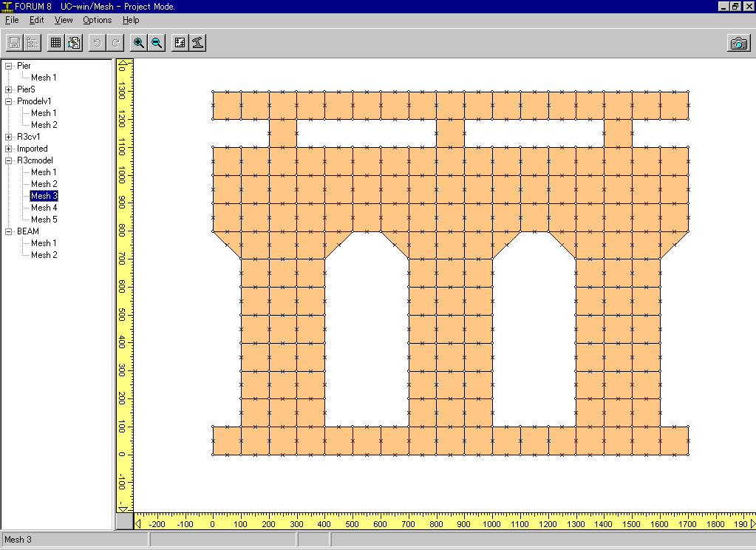Click the camera snapshot icon

click(739, 43)
